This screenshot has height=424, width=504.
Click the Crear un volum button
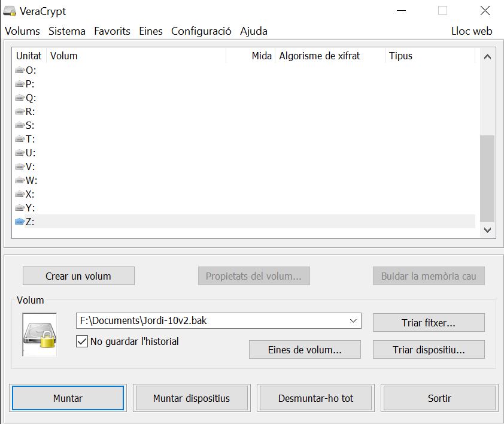tap(78, 276)
